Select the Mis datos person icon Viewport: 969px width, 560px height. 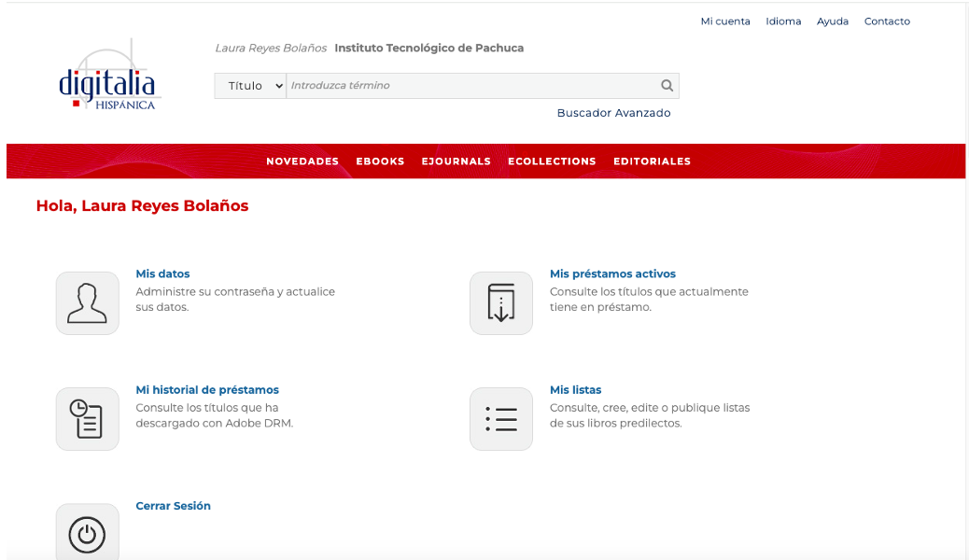pos(87,302)
